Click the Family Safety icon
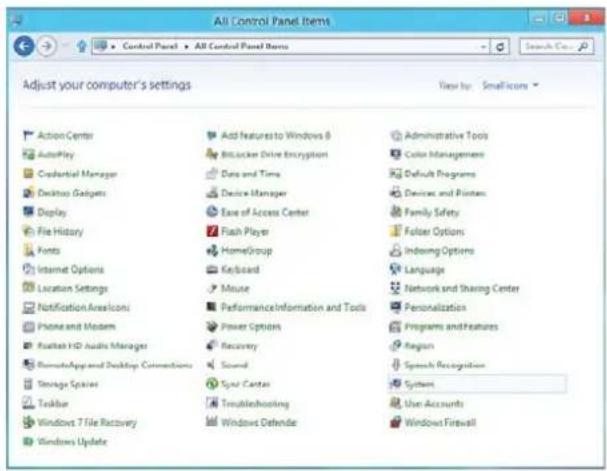The height and width of the screenshot is (471, 607). (x=395, y=212)
